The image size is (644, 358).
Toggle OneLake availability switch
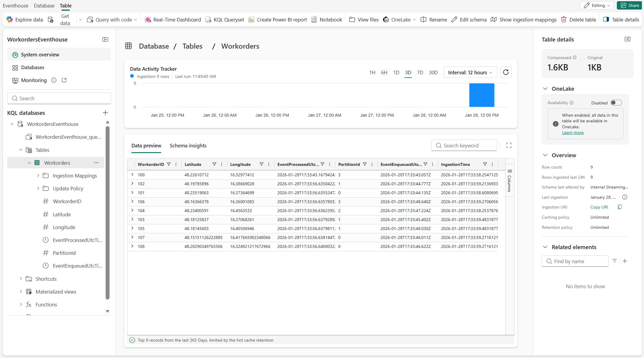click(x=616, y=103)
